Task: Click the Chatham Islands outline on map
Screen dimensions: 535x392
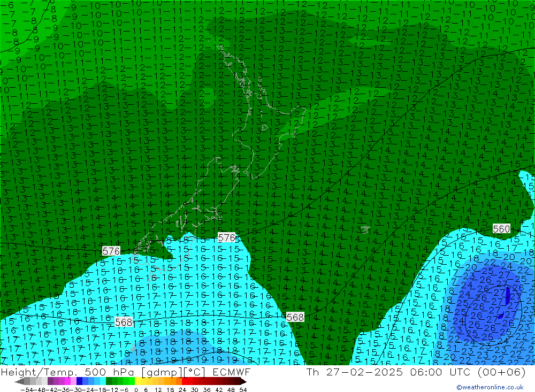Action: pos(365,229)
